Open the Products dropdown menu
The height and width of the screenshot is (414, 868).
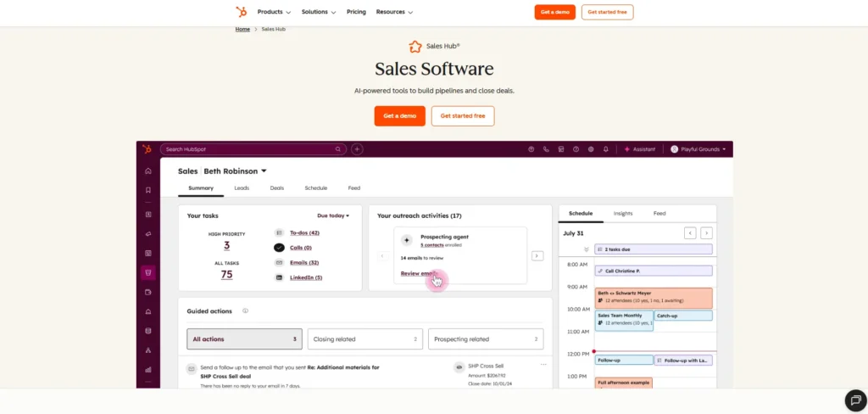274,12
